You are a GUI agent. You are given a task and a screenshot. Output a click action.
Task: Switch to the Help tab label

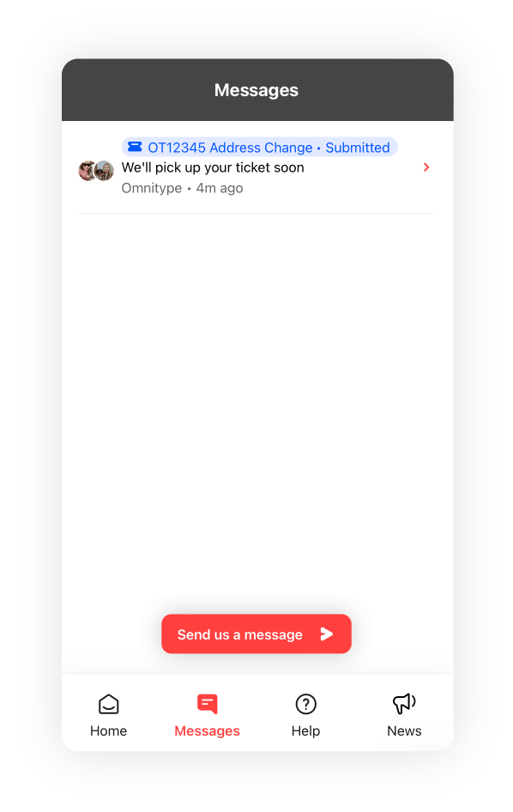pyautogui.click(x=306, y=730)
